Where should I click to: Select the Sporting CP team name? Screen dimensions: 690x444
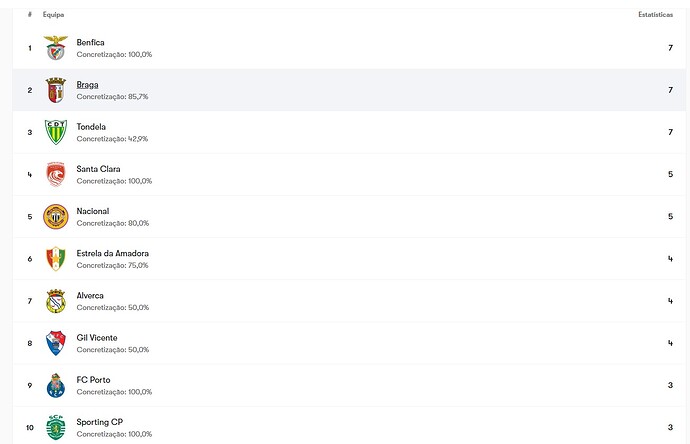[99, 422]
